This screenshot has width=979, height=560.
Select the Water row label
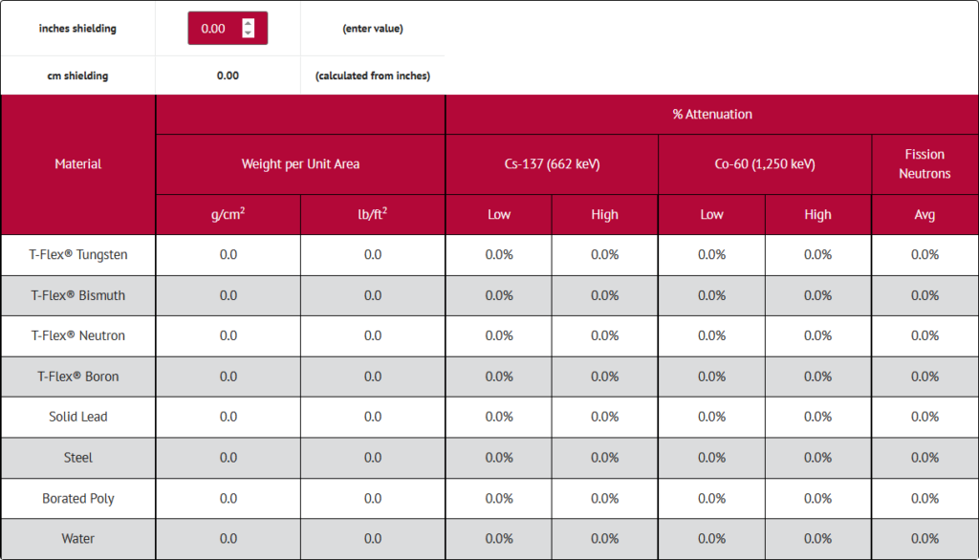pos(78,539)
